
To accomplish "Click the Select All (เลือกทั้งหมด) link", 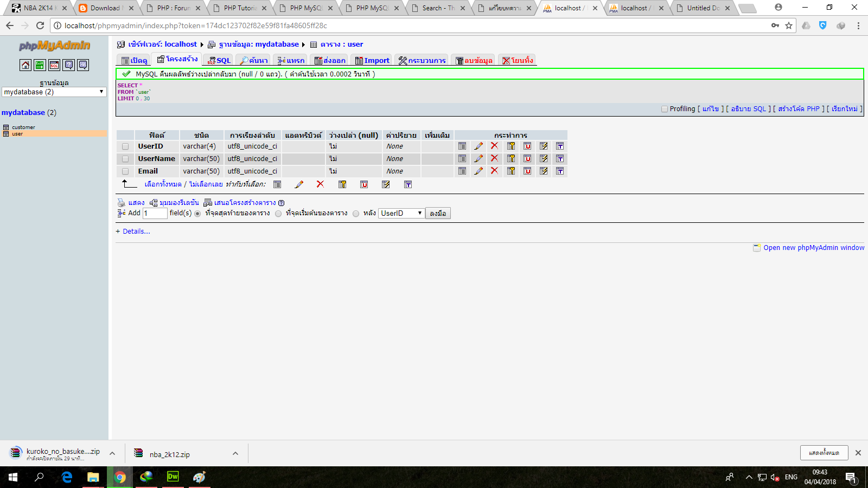I will click(x=163, y=184).
